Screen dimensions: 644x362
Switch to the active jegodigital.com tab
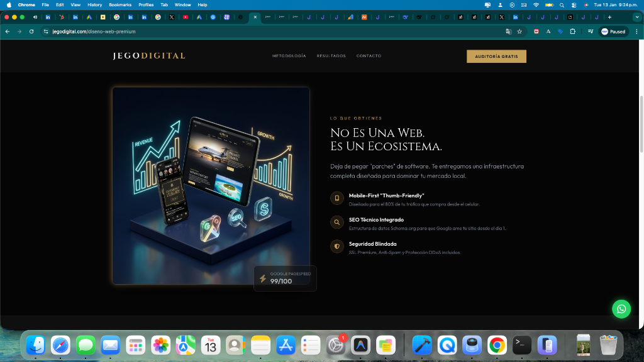pos(254,18)
